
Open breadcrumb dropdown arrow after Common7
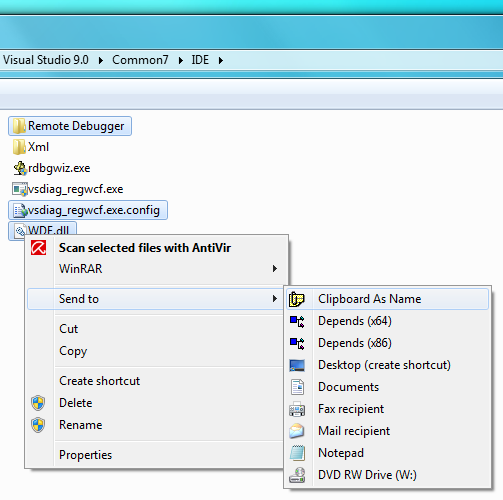coord(181,60)
